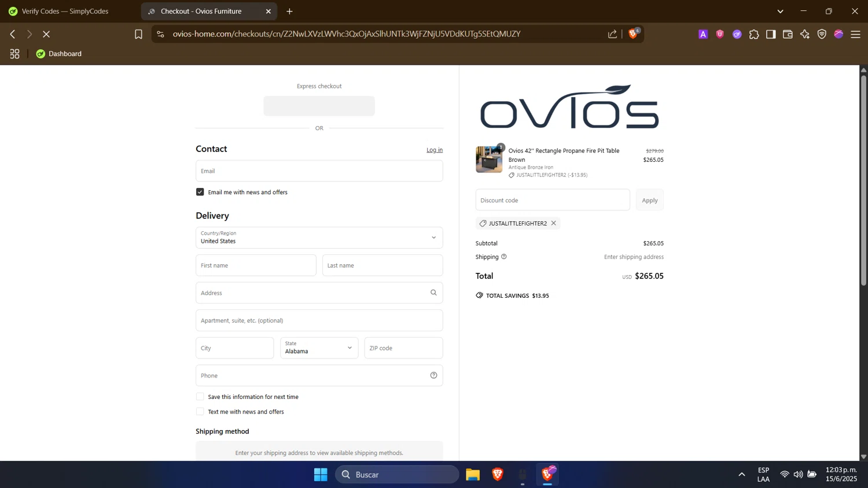Viewport: 868px width, 488px height.
Task: Switch ESP LAA keyboard language
Action: tap(763, 474)
